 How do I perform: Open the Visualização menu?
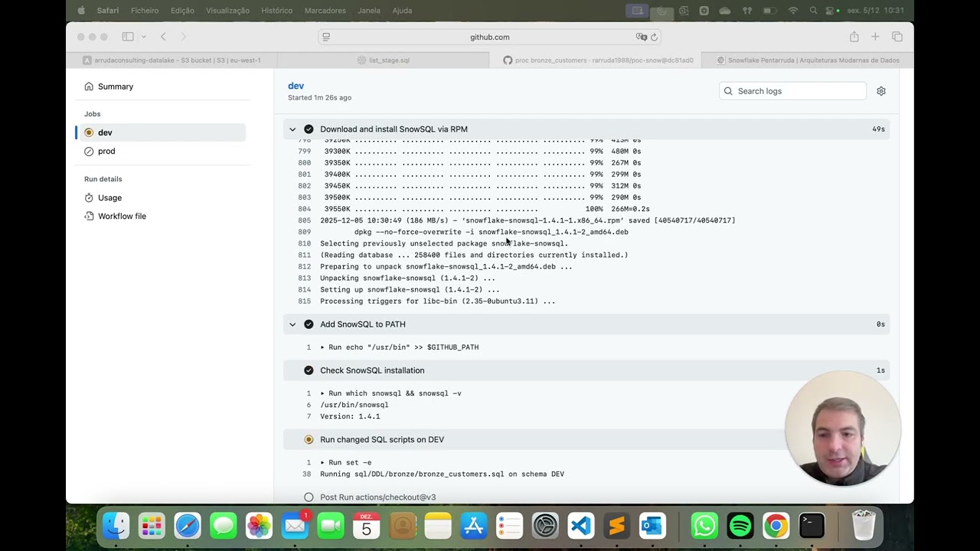coord(227,11)
